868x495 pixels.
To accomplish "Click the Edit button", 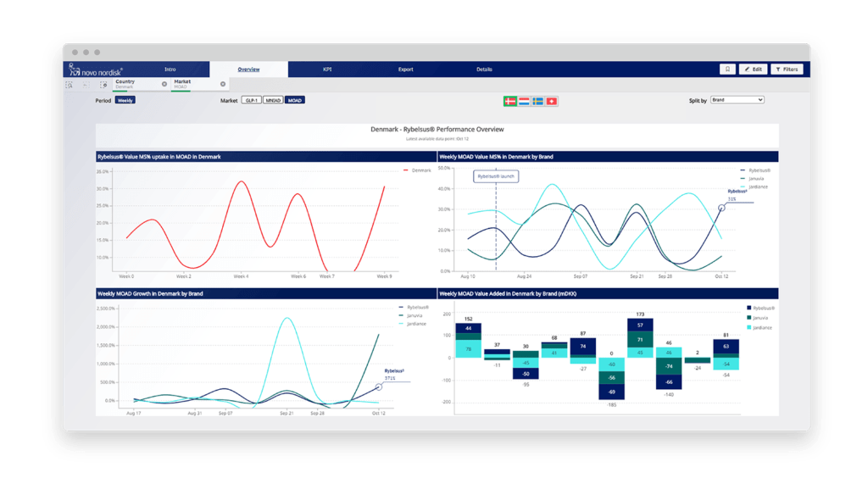I will point(753,70).
